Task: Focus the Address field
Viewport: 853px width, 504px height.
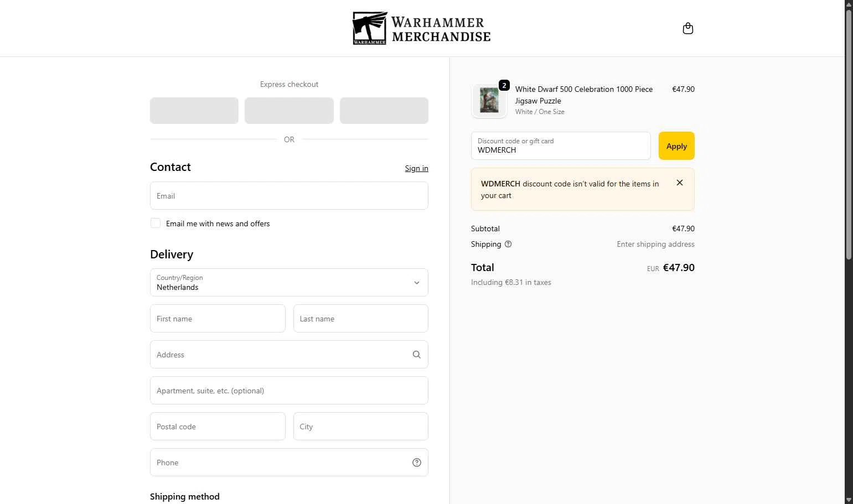Action: pos(289,355)
